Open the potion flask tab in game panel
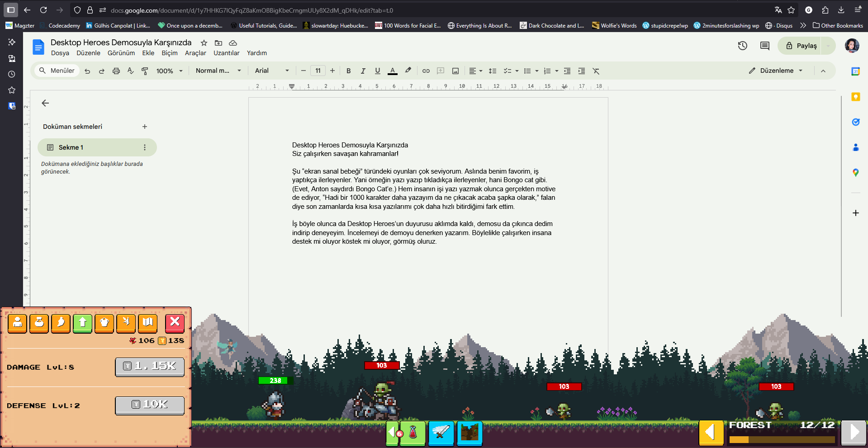The width and height of the screenshot is (868, 448). [39, 323]
